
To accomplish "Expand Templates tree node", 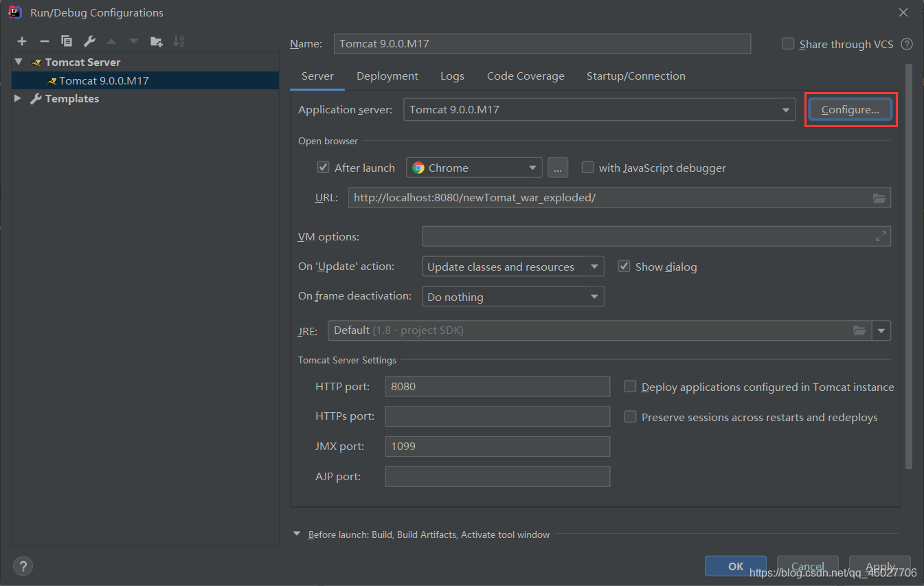I will click(x=19, y=99).
